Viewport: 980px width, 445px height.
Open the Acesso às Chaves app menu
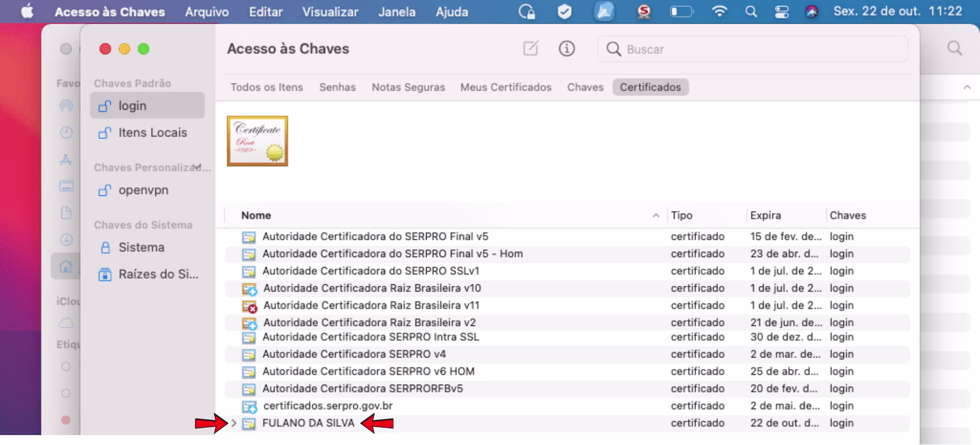click(x=110, y=11)
